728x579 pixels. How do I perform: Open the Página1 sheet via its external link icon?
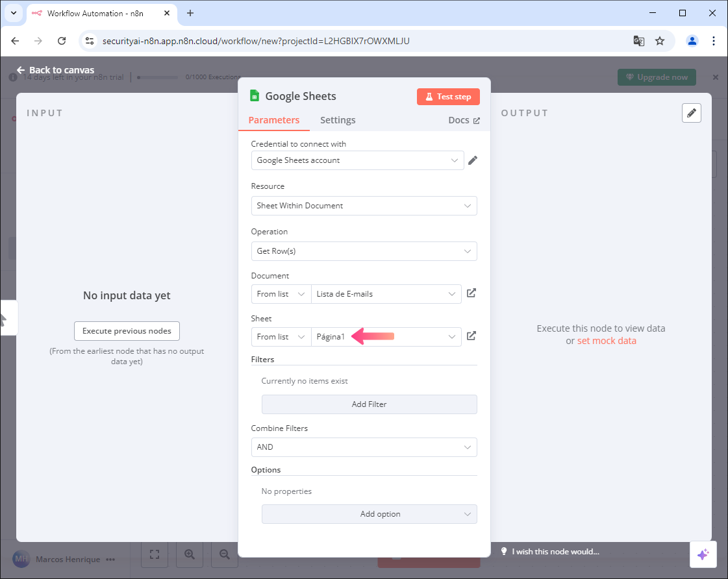pyautogui.click(x=471, y=336)
